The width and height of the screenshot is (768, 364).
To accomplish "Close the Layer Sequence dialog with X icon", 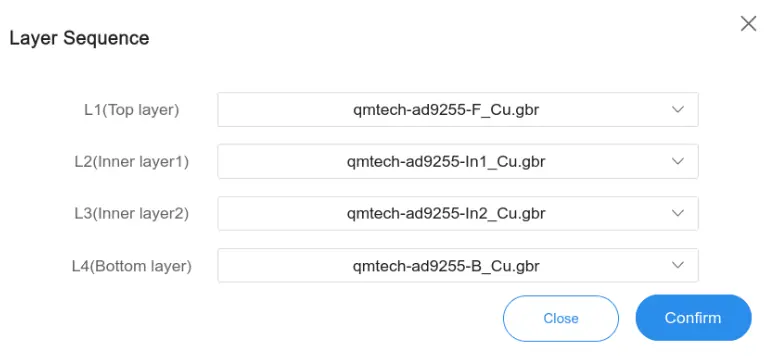I will (748, 24).
